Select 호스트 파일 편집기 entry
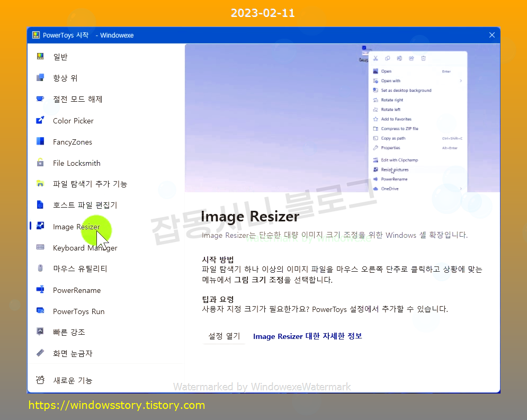Image resolution: width=527 pixels, height=420 pixels. [85, 205]
